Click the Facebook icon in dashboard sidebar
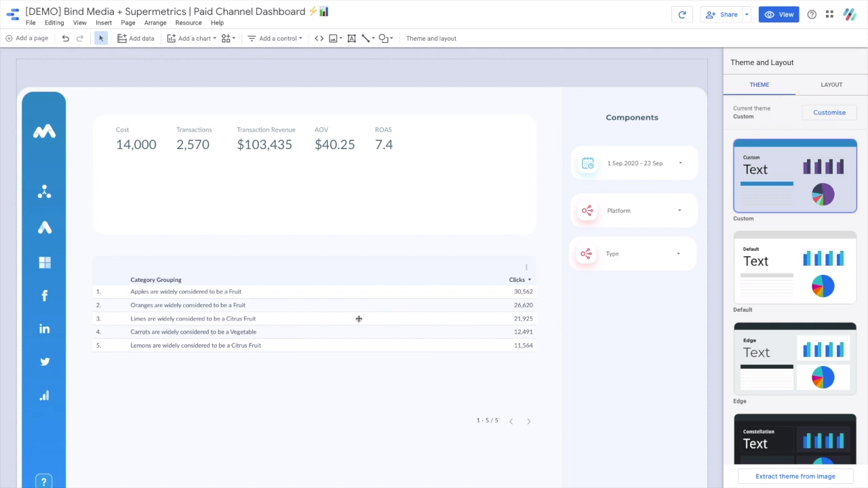This screenshot has height=488, width=868. (44, 296)
